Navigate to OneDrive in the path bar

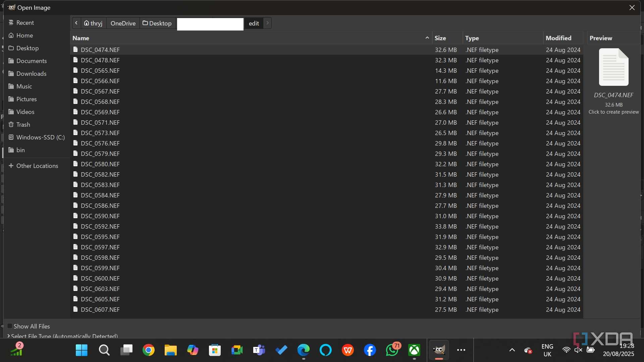[x=123, y=23]
